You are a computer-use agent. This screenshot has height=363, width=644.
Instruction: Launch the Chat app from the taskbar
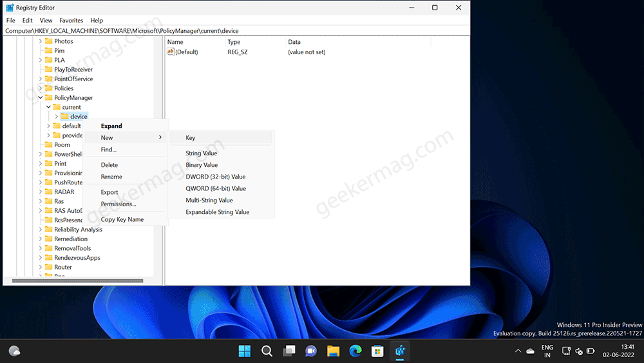click(311, 351)
